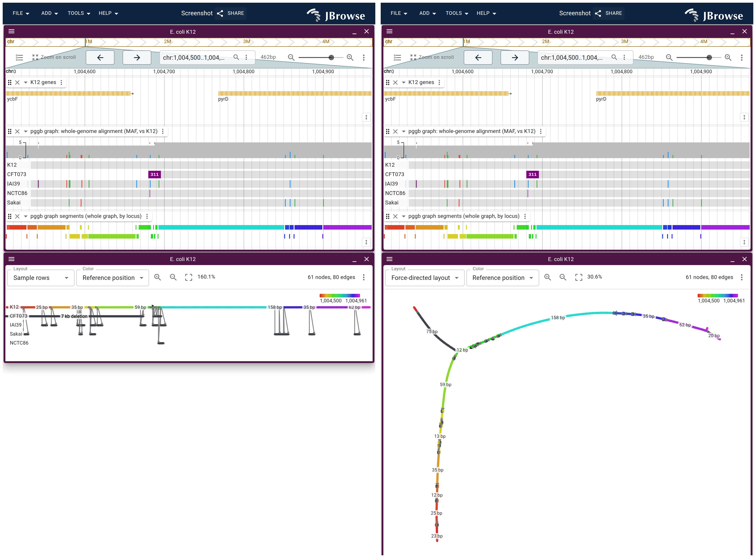756x558 pixels.
Task: Open Force-directed layout dropdown
Action: click(424, 278)
